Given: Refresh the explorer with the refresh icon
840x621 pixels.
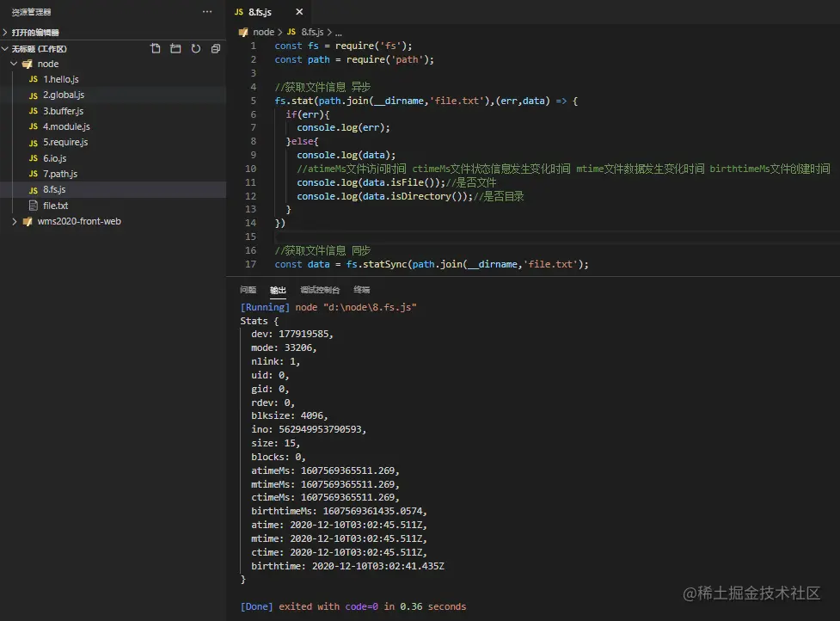Looking at the screenshot, I should [195, 49].
